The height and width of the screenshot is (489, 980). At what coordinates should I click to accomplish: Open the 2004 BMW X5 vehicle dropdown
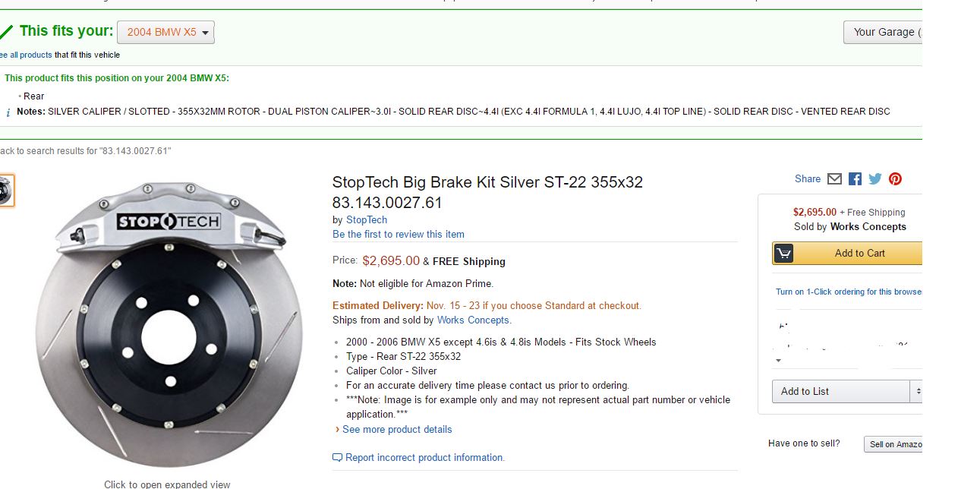pyautogui.click(x=166, y=33)
